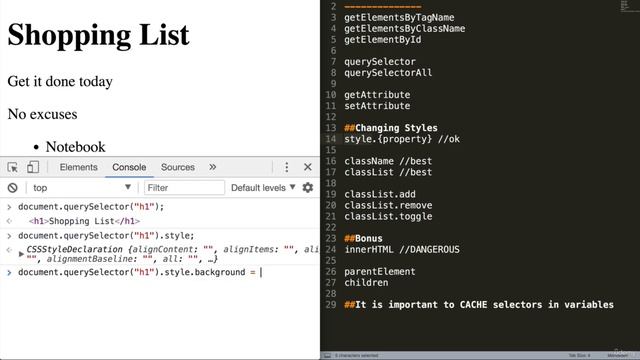Open the Elements tab in DevTools

78,167
